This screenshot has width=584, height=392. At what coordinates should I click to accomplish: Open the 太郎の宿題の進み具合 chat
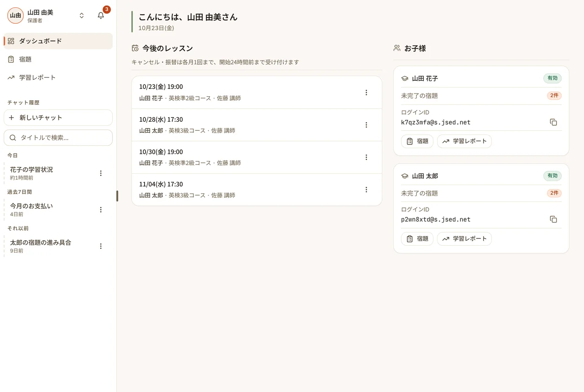click(49, 246)
